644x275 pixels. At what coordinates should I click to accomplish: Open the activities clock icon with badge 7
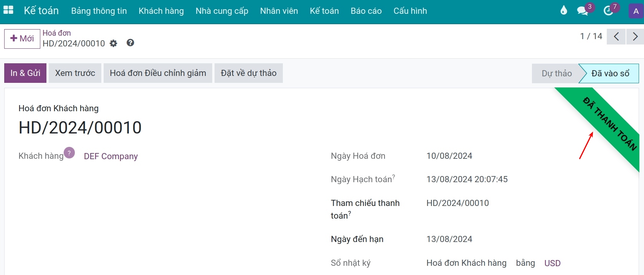pyautogui.click(x=608, y=11)
